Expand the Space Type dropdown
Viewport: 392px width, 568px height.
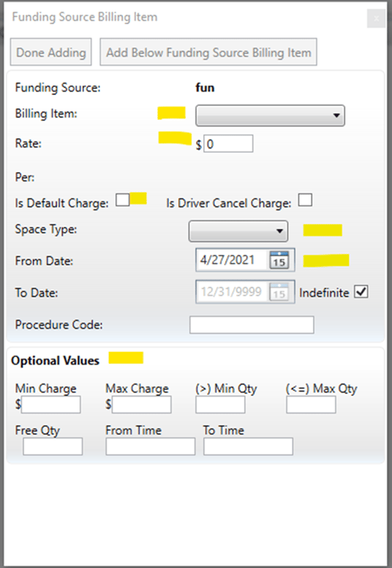[238, 231]
